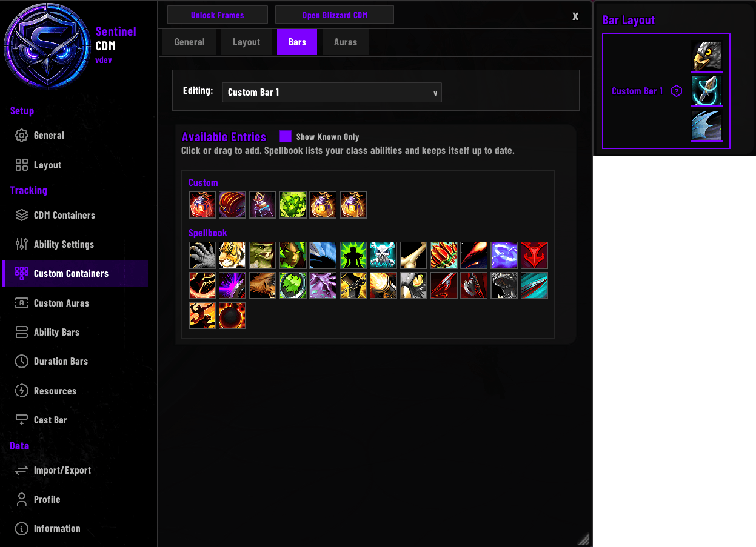The image size is (756, 547).
Task: Open Profile in the sidebar
Action: [75, 499]
